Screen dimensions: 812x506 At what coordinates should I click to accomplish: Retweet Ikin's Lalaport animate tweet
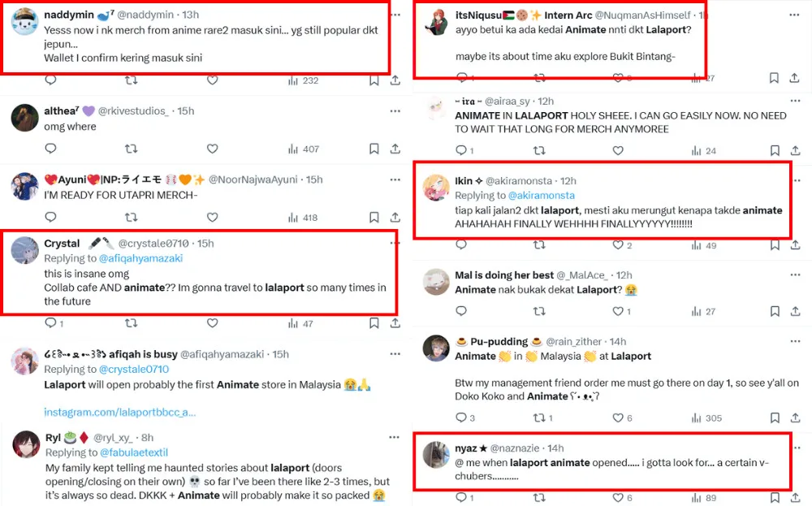pyautogui.click(x=539, y=245)
